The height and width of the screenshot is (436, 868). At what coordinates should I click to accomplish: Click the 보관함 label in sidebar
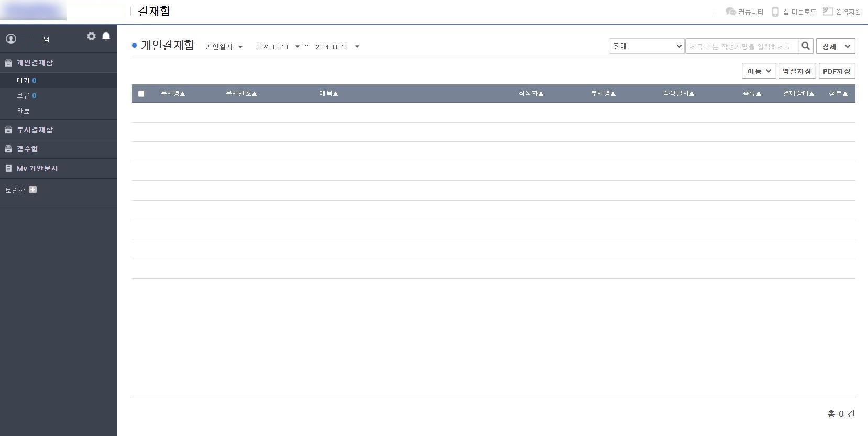point(15,190)
